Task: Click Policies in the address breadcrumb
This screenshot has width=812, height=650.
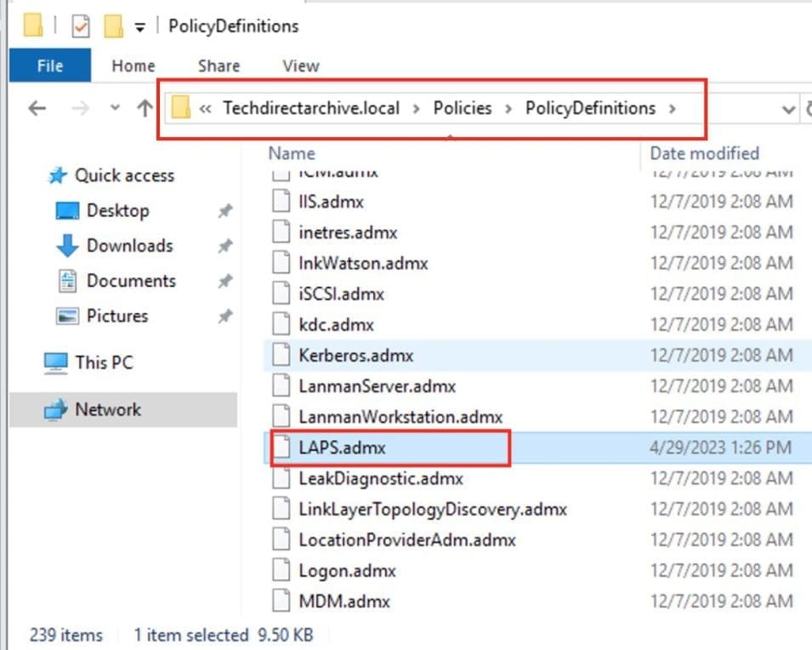Action: click(x=462, y=108)
